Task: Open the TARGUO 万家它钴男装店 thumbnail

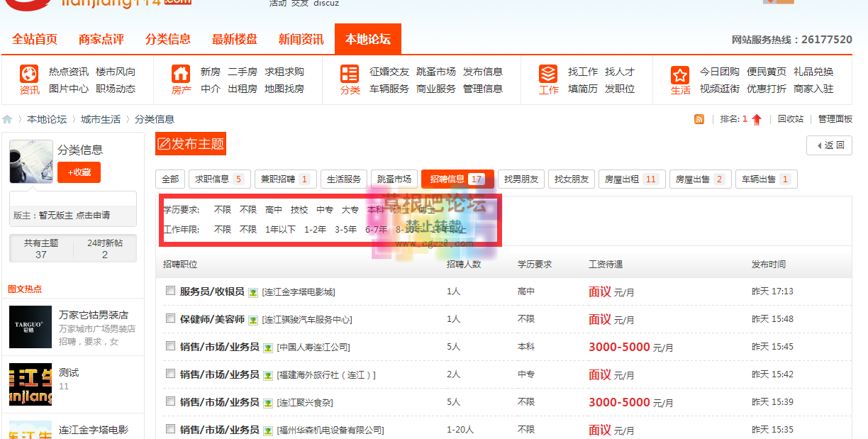Action: 31,328
